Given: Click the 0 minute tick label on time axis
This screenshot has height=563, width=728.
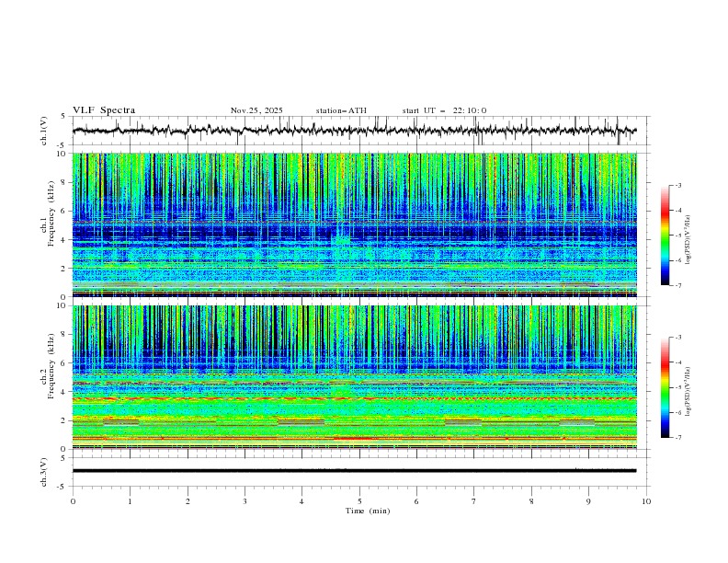Looking at the screenshot, I should tap(73, 500).
